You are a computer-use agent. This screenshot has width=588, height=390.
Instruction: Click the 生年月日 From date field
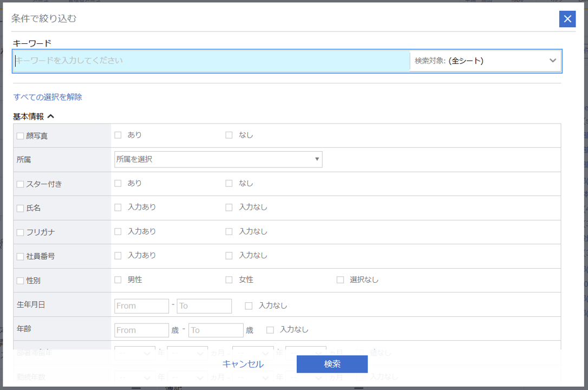coord(141,305)
